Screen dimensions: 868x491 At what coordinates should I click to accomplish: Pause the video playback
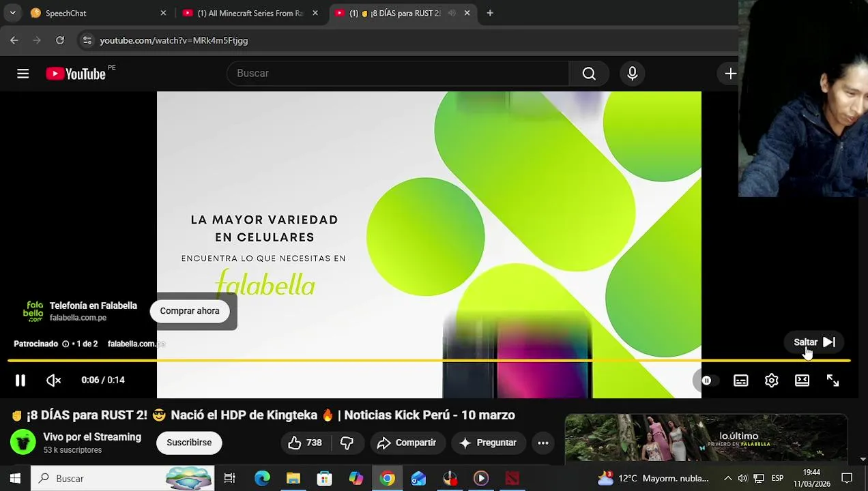[20, 381]
